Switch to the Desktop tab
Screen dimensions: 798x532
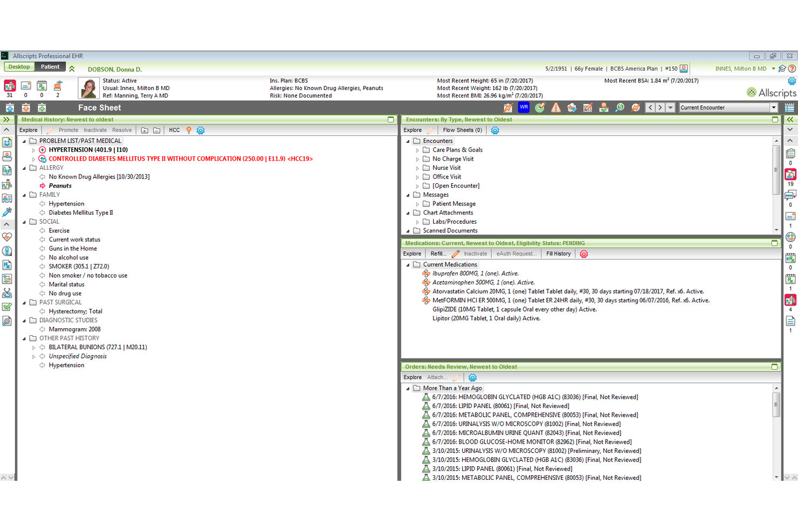(x=19, y=67)
